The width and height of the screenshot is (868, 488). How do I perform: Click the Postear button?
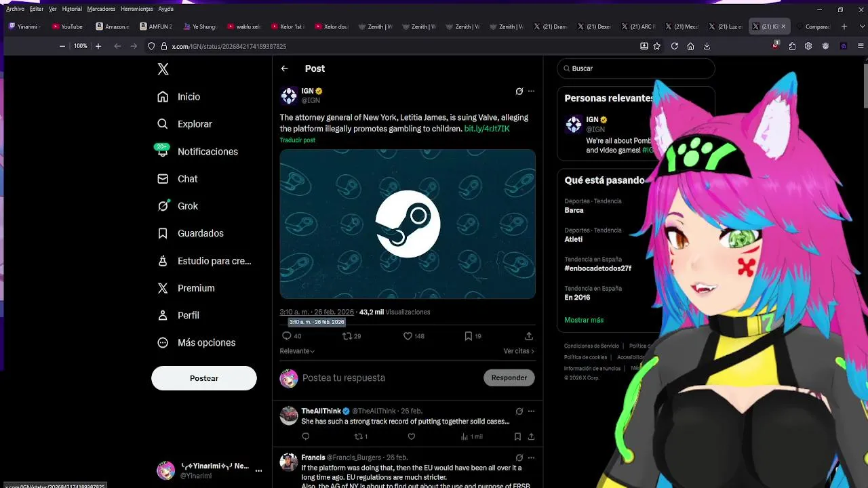point(204,378)
